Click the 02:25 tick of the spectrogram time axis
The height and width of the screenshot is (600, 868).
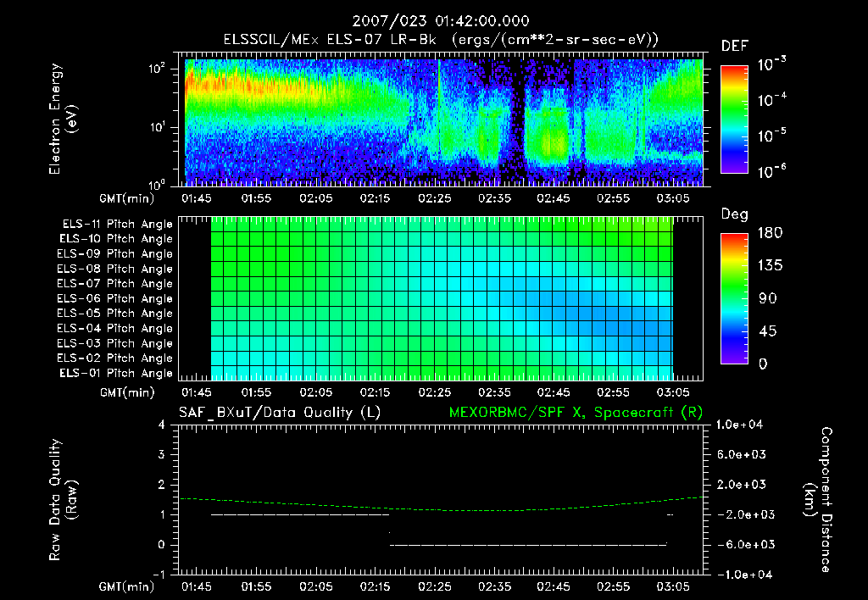[x=435, y=198]
